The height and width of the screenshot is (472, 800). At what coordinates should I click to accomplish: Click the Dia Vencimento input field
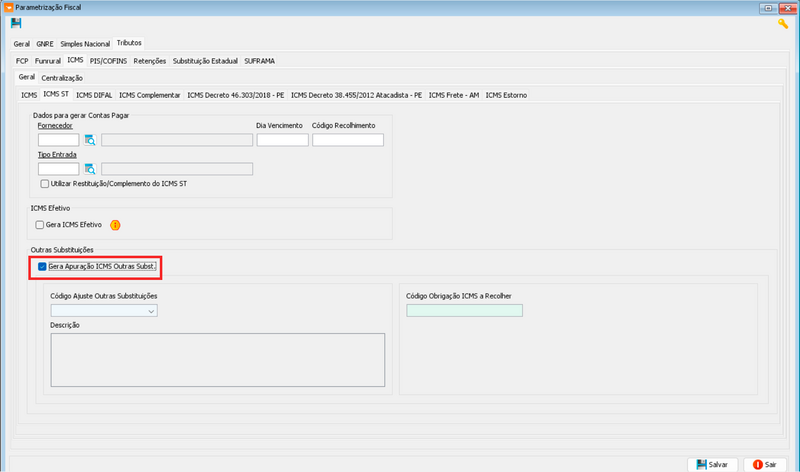tap(282, 140)
